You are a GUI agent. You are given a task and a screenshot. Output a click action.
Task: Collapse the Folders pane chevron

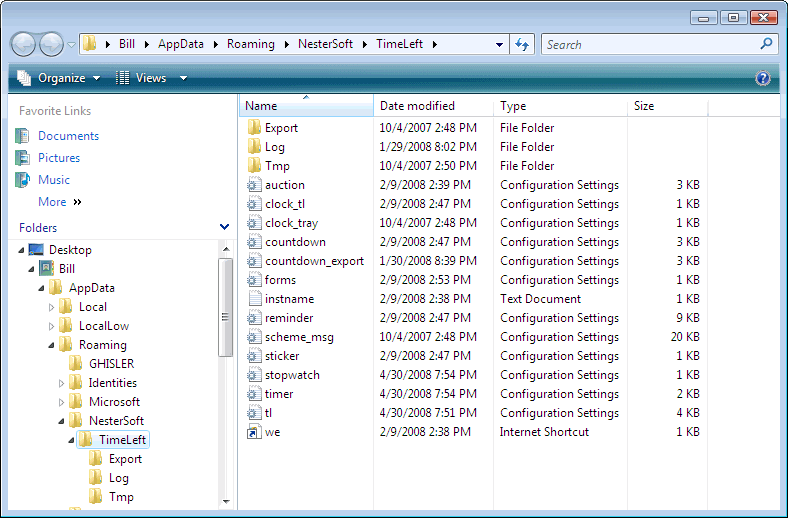click(x=225, y=227)
